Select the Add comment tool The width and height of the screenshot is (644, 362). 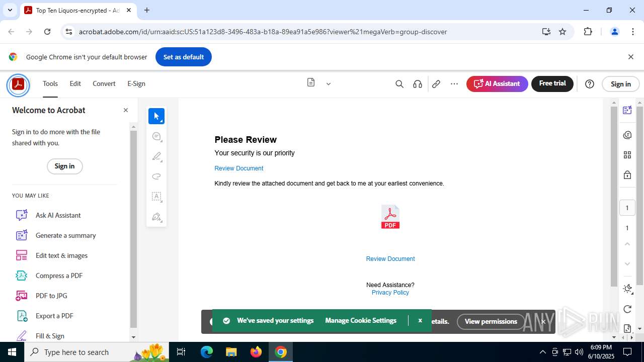[156, 136]
